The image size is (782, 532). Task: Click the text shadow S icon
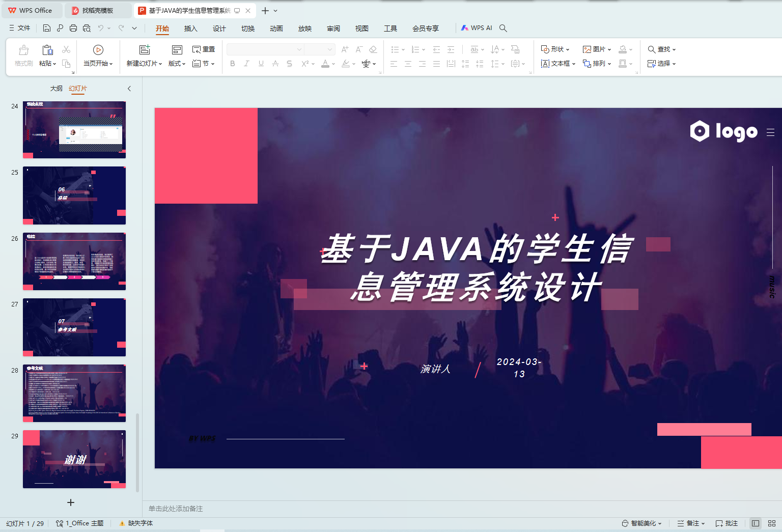[x=289, y=64]
